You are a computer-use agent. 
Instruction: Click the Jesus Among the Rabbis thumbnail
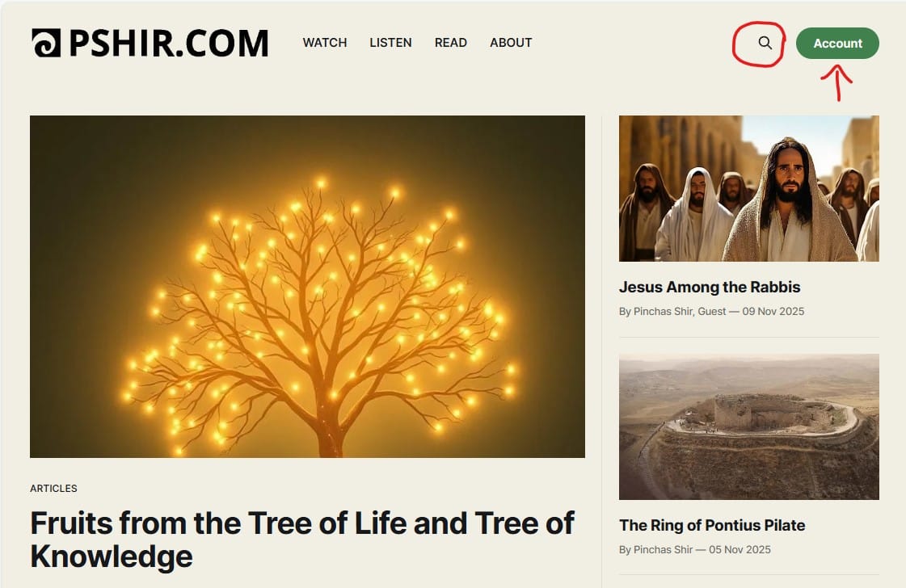point(749,188)
